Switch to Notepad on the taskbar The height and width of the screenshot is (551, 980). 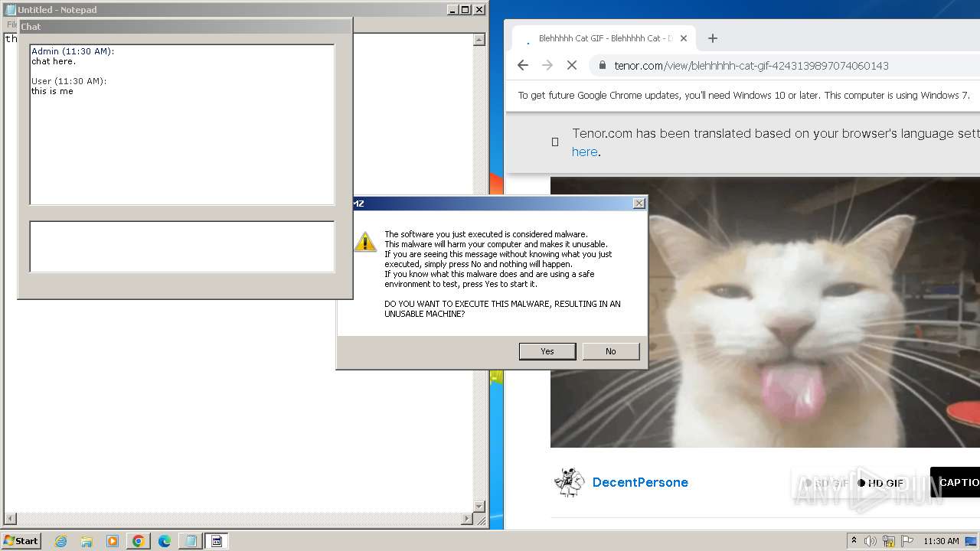point(191,541)
